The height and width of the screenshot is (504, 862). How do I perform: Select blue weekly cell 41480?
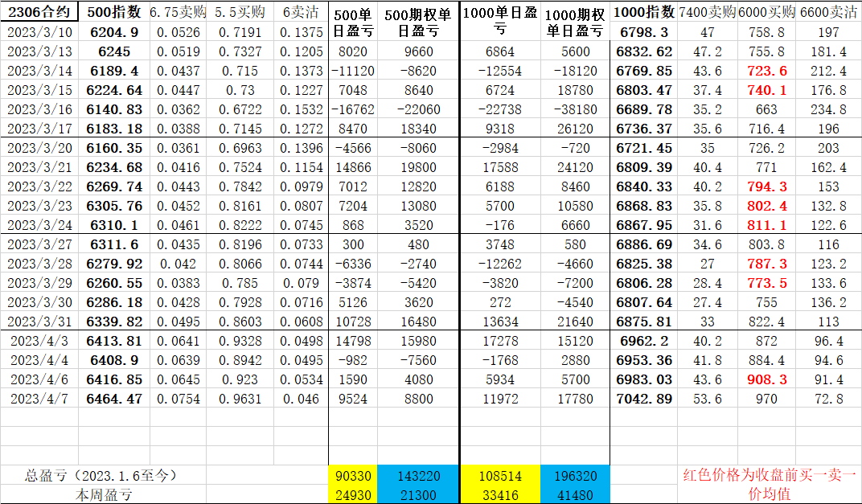coord(575,494)
